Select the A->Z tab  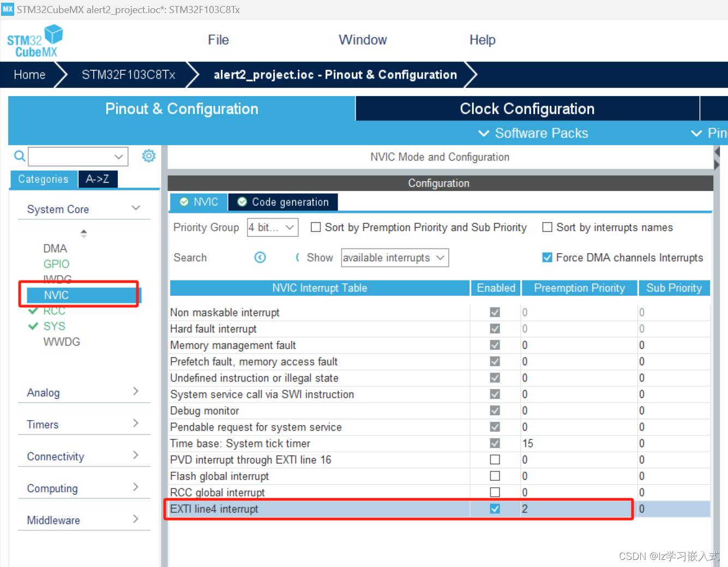(98, 179)
